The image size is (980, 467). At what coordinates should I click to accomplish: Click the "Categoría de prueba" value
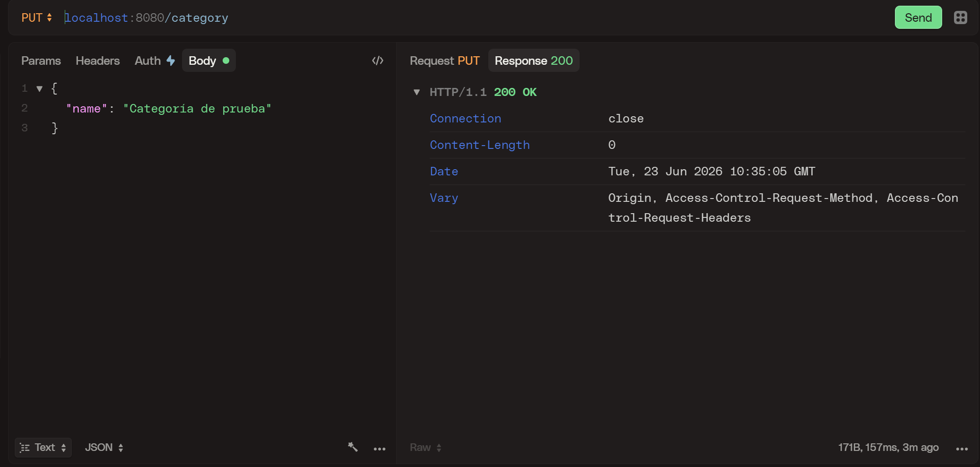tap(197, 109)
